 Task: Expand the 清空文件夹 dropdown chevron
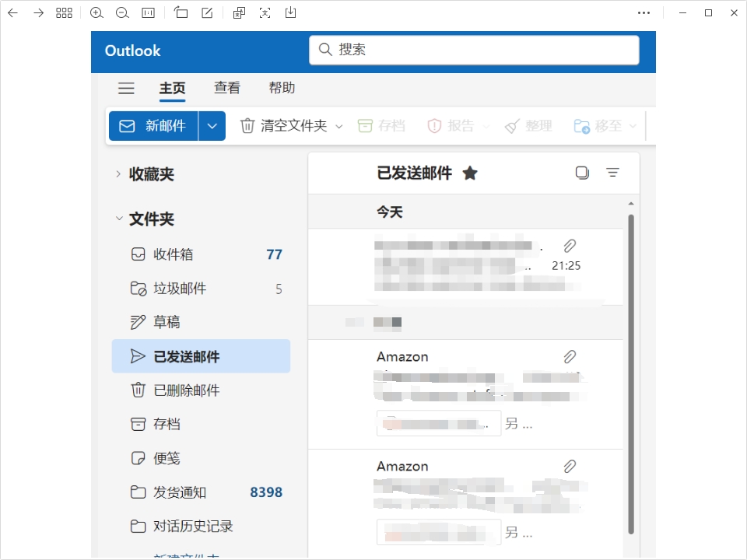pyautogui.click(x=338, y=127)
